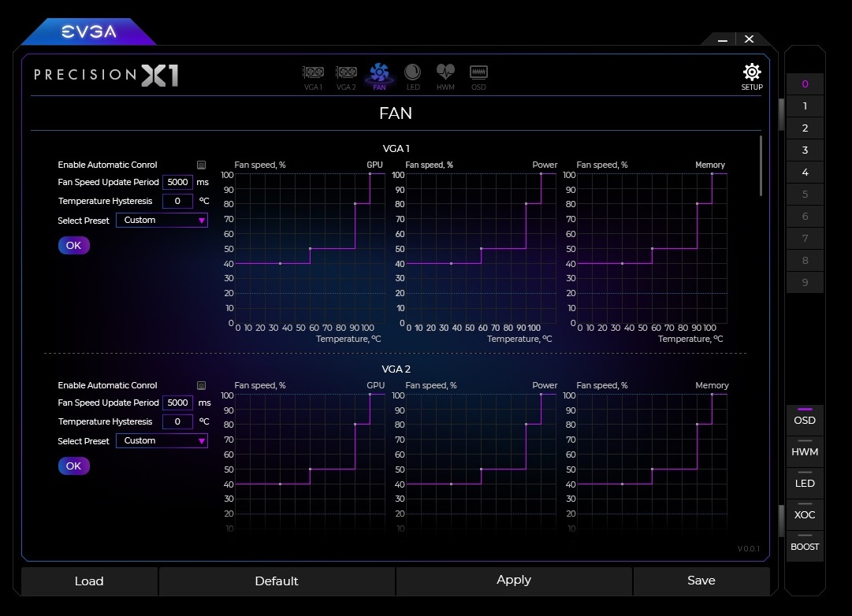The height and width of the screenshot is (616, 852).
Task: Click the 'VGA 2' section heading
Action: tap(396, 369)
